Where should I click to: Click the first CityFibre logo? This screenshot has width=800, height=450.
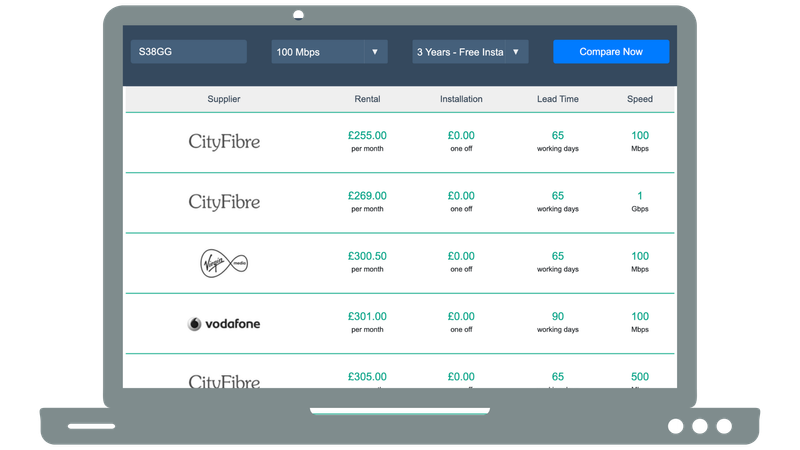[x=224, y=142]
